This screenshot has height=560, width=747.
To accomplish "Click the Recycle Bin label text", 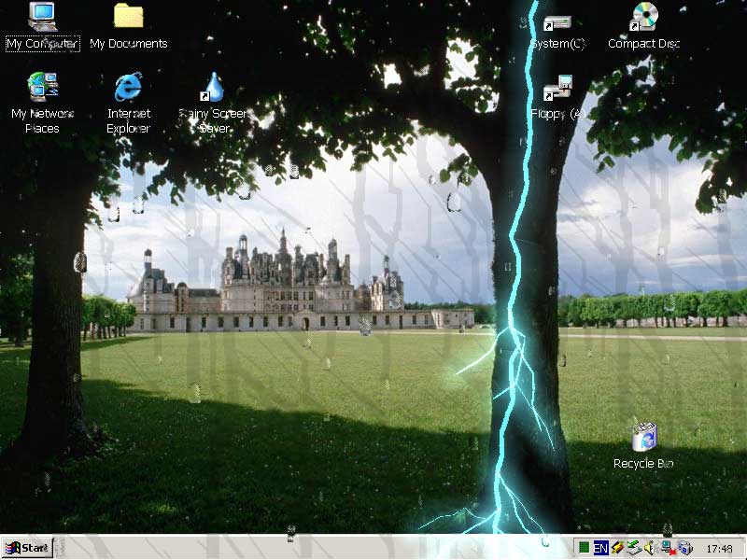I will click(x=643, y=463).
